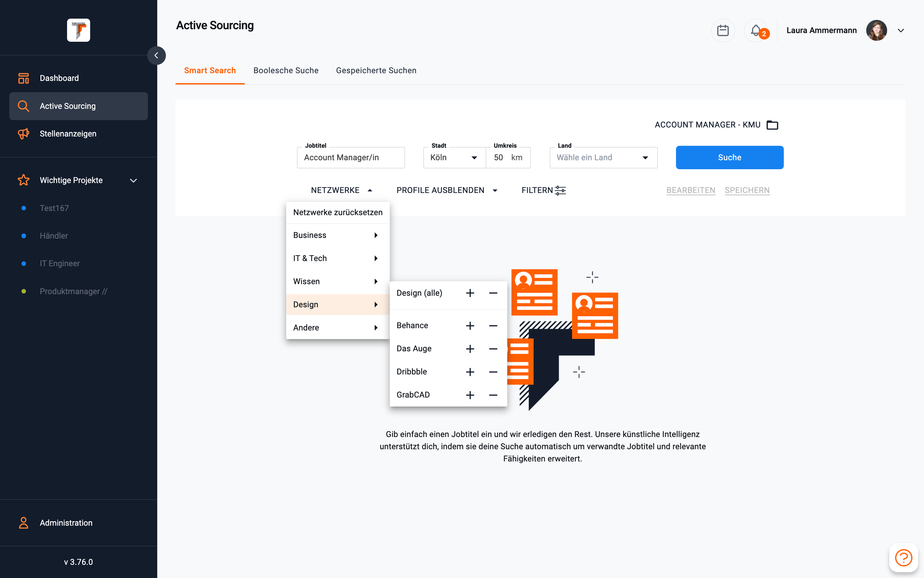Viewport: 924px width, 578px height.
Task: Open project Test167
Action: 54,208
